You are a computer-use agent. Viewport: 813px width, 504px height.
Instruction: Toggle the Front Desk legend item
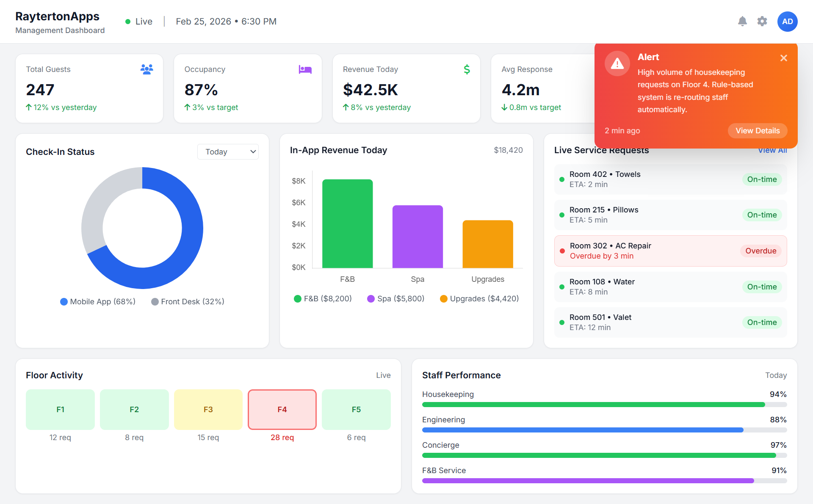pos(188,302)
